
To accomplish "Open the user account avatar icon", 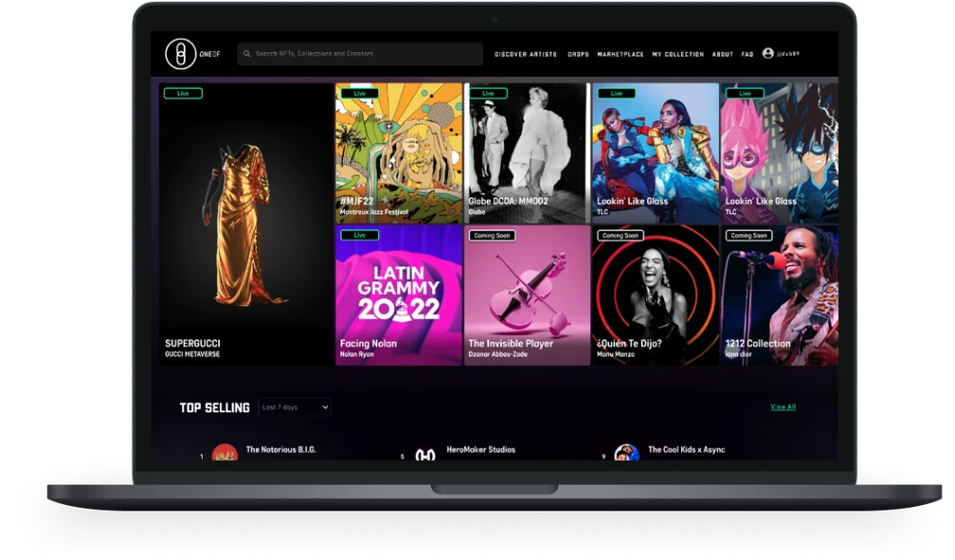I will pyautogui.click(x=768, y=54).
